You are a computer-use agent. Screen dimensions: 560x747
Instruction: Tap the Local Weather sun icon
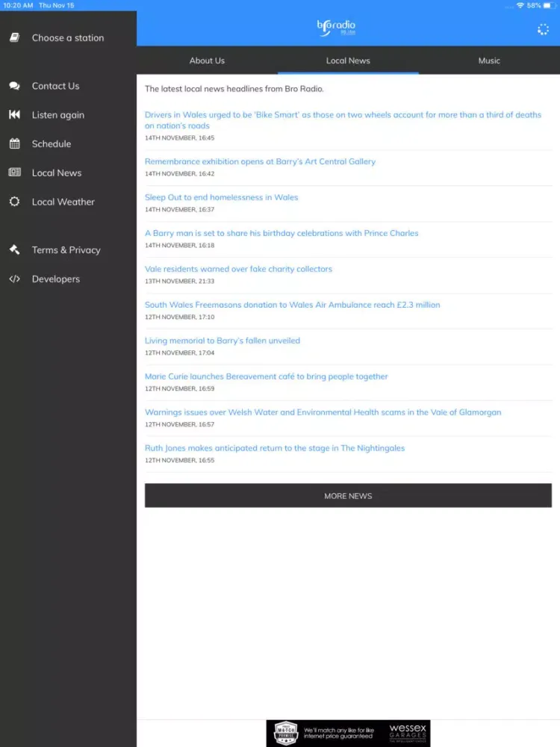point(15,202)
